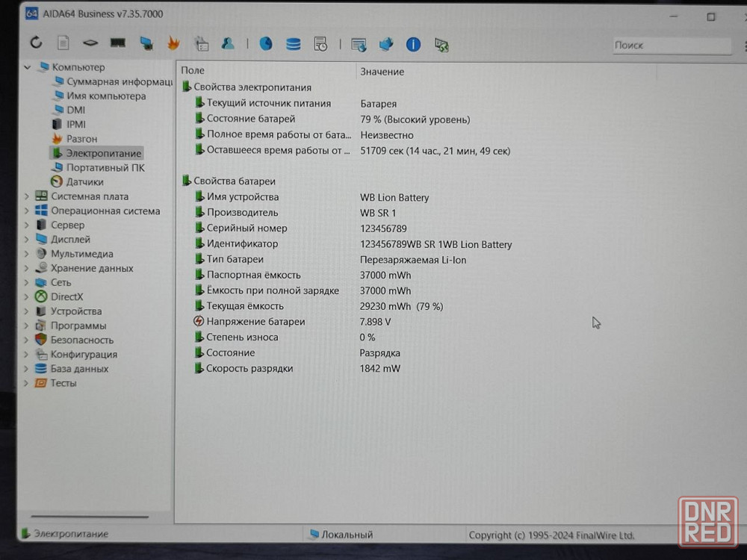The image size is (747, 560).
Task: Select the Имя устройства row
Action: pos(311,197)
